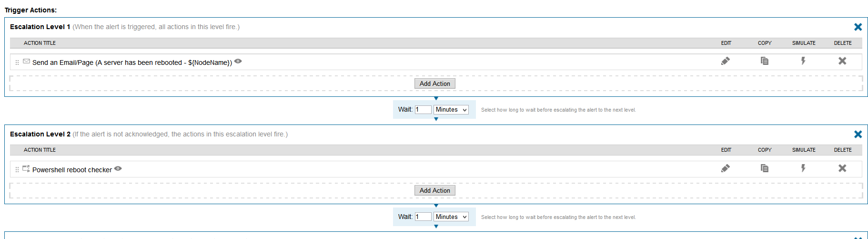Remove Escalation Level 2 with blue X
Viewport: 868px width, 239px height.
[x=858, y=135]
